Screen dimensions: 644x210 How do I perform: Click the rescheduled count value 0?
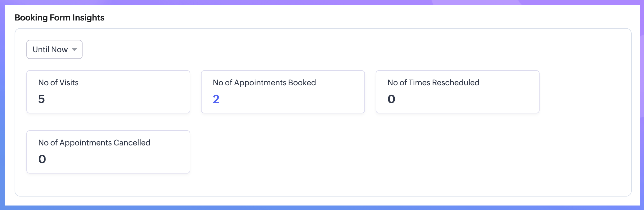391,99
